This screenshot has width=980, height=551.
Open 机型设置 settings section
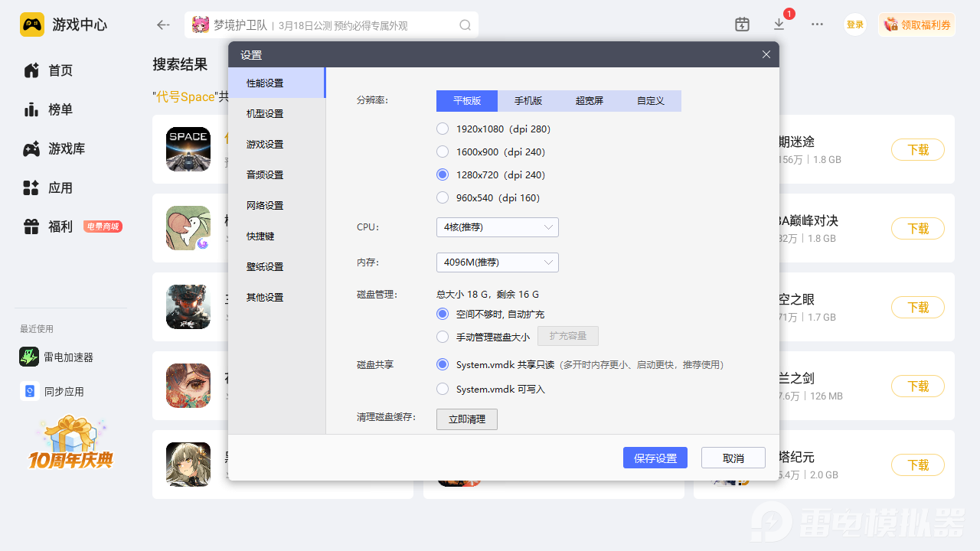[x=265, y=113]
